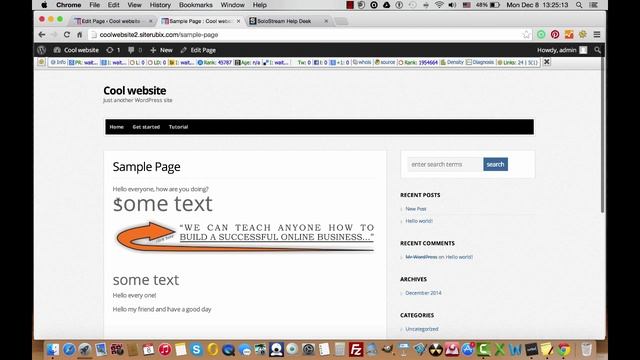Open the Bookmarks menu
640x360 pixels.
tap(196, 5)
